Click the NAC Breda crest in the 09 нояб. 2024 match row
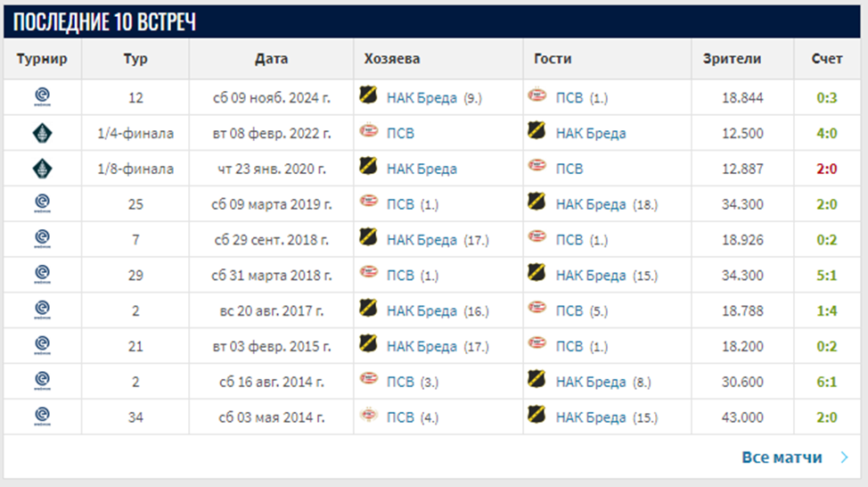The image size is (868, 487). (x=368, y=95)
